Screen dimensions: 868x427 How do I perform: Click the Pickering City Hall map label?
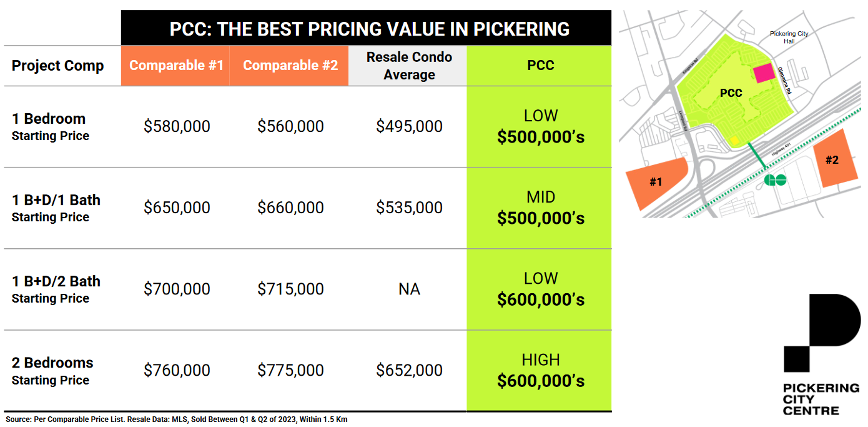(x=789, y=37)
